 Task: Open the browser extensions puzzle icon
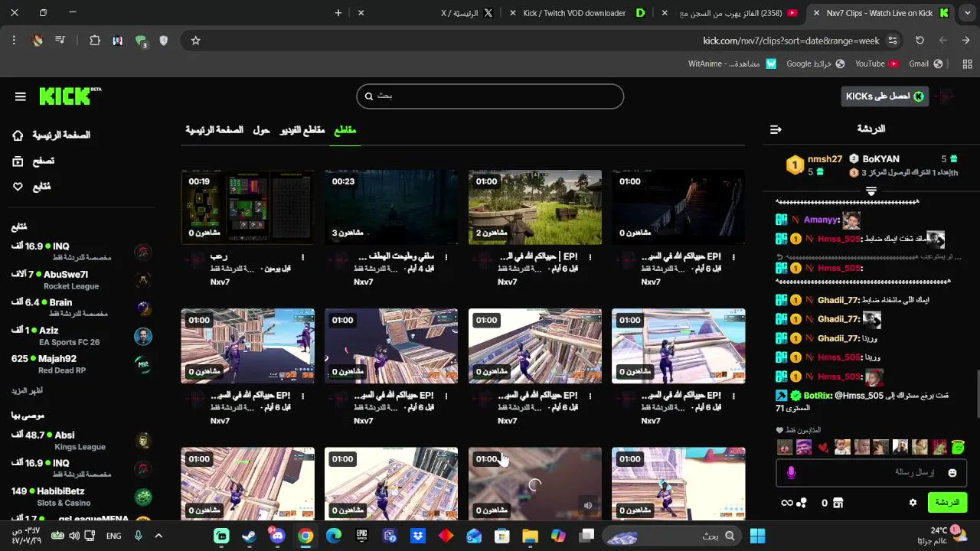[95, 41]
